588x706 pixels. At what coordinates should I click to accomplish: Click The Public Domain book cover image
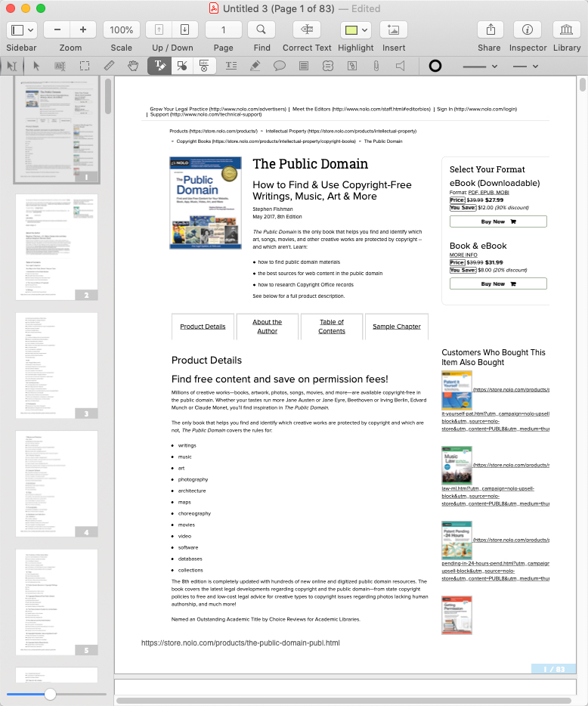[x=206, y=203]
